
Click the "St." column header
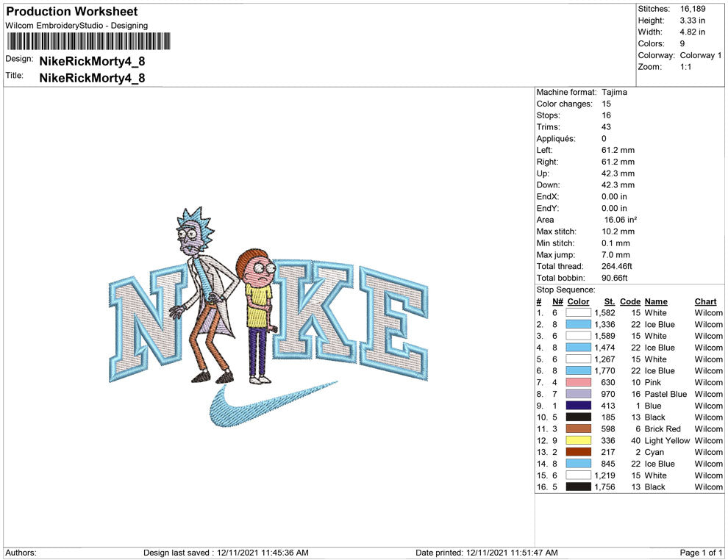pos(610,301)
